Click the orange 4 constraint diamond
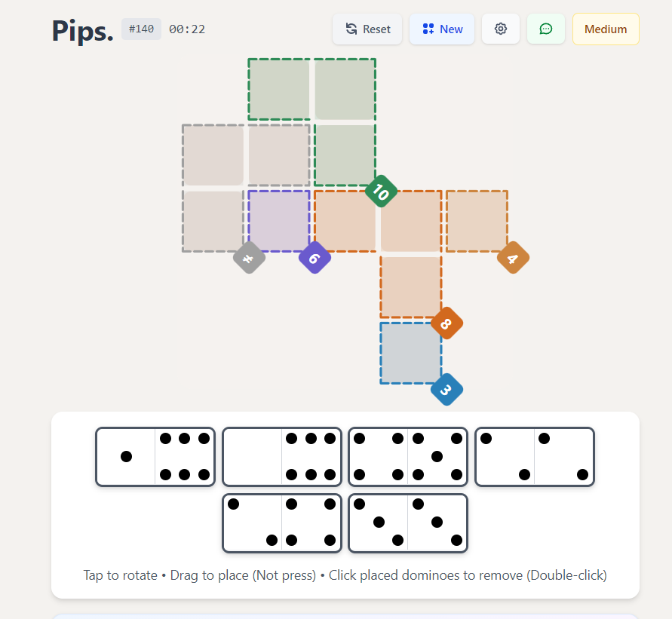Screen dimensions: 672x619 click(x=513, y=257)
